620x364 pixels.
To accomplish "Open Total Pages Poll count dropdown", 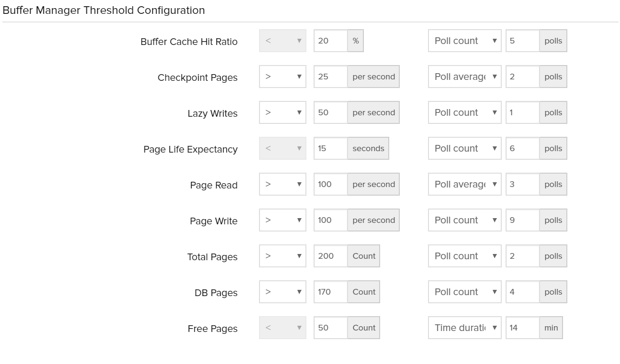I will (465, 256).
